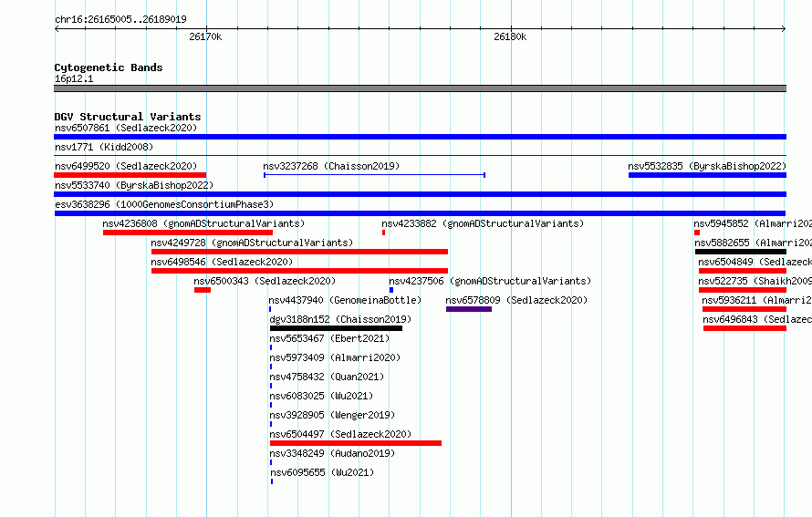Click the blue bar under nsv5533740
This screenshot has width=812, height=517.
[x=420, y=194]
